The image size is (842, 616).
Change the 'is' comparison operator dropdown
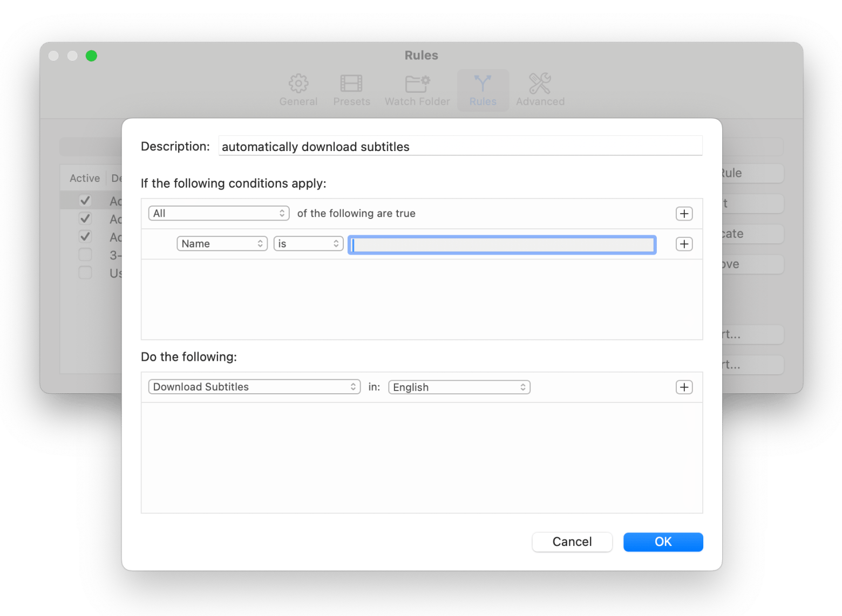(308, 244)
